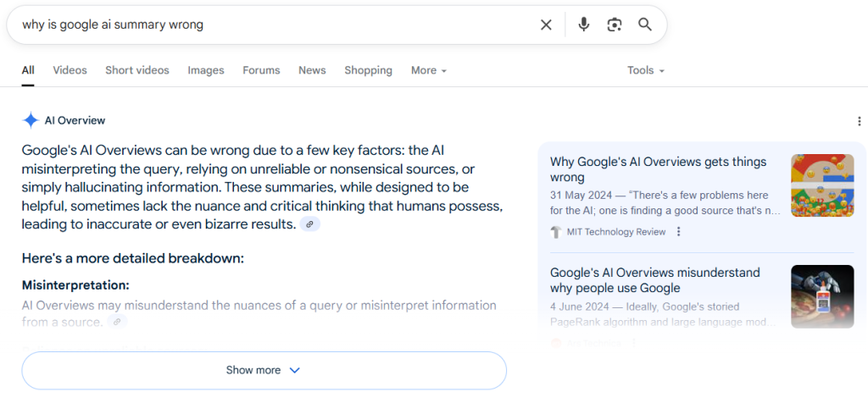Click source link icon after first paragraph
868x403 pixels.
click(x=310, y=224)
